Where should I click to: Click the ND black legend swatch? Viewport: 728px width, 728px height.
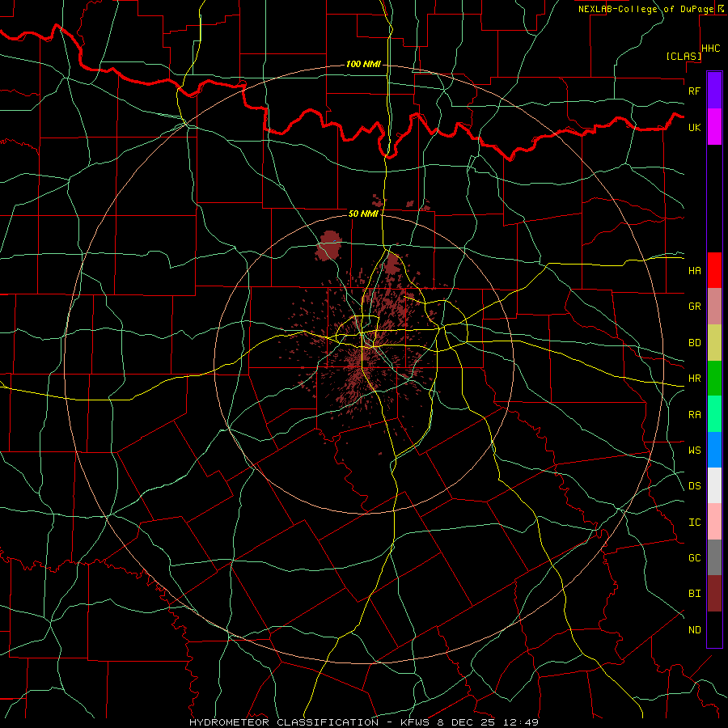pyautogui.click(x=714, y=629)
